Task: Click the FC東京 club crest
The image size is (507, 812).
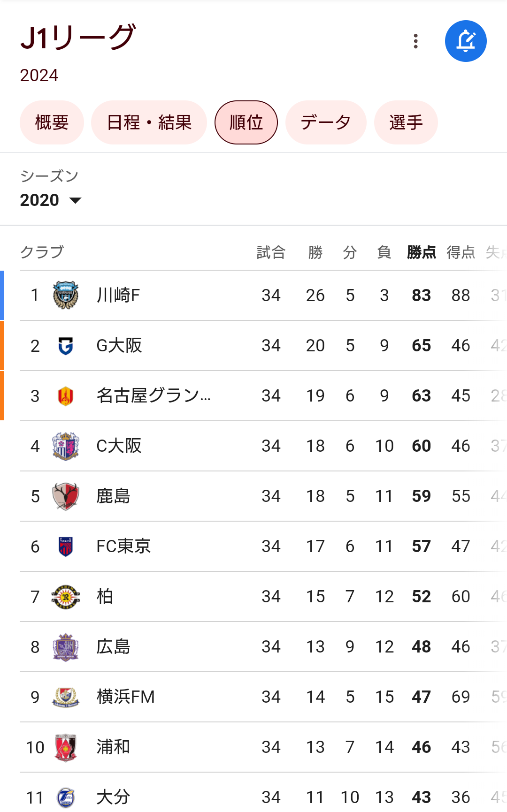Action: click(x=66, y=546)
